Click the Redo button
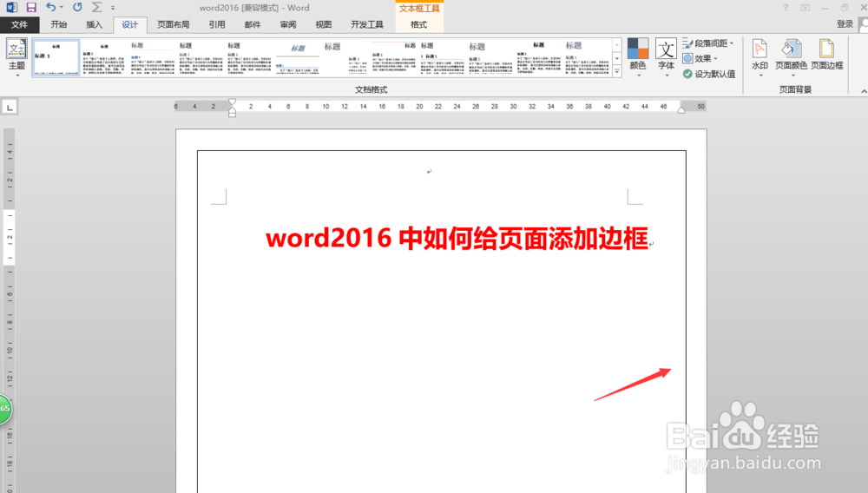 coord(77,7)
